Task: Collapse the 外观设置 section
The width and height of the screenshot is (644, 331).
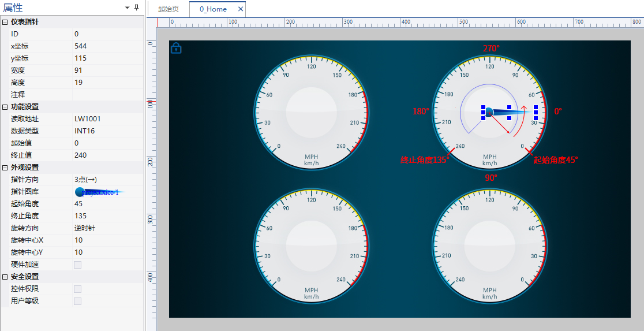Action: pos(5,168)
